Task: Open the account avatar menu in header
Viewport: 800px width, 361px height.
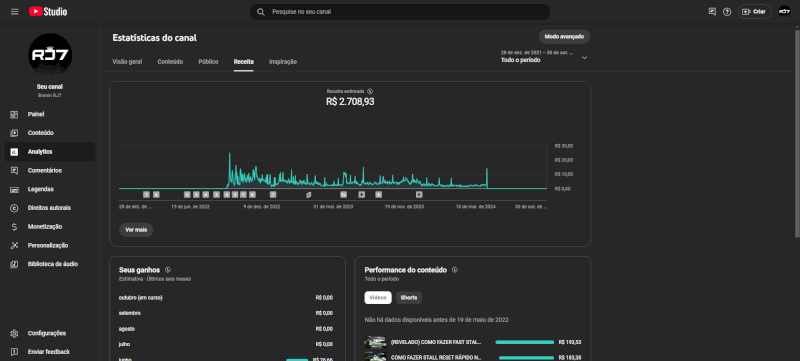Action: (x=784, y=12)
